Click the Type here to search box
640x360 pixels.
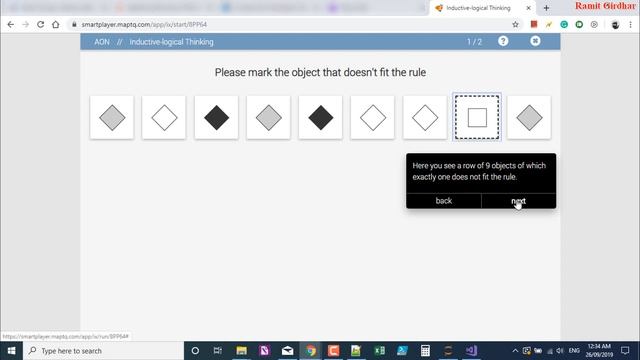104,351
